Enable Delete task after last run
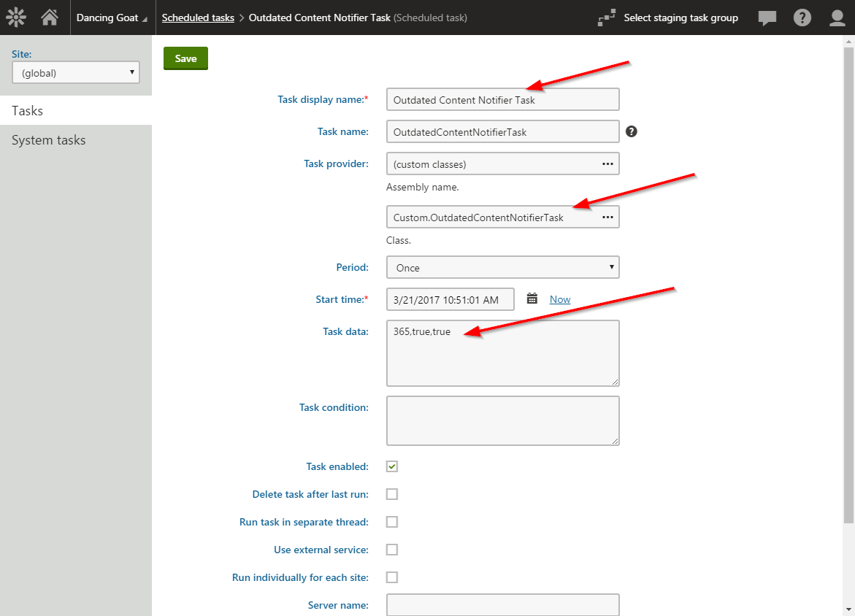Viewport: 855px width, 616px height. [391, 493]
